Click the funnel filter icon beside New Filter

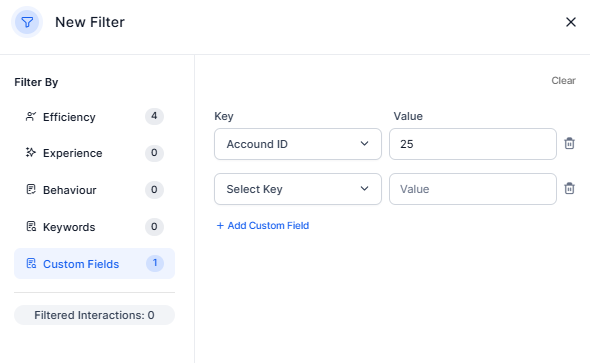[27, 22]
